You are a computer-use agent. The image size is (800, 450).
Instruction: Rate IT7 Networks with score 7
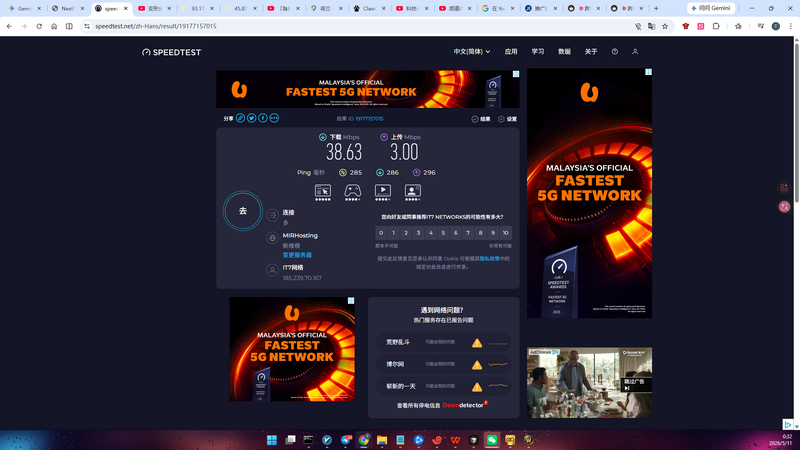pos(468,233)
